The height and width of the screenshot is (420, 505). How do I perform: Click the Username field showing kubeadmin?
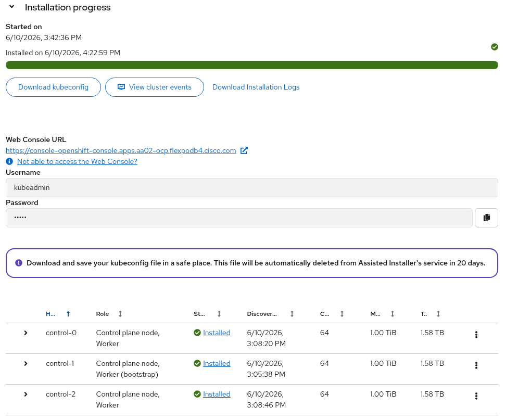pos(252,188)
